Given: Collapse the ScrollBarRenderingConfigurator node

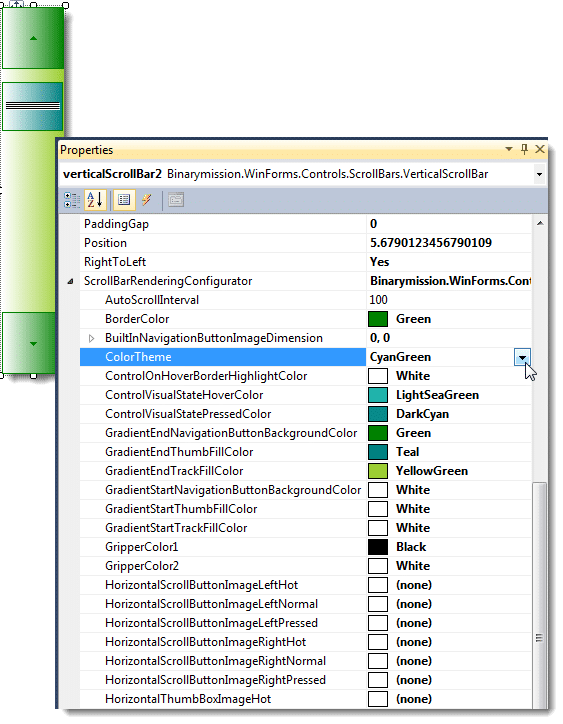Looking at the screenshot, I should tap(70, 281).
